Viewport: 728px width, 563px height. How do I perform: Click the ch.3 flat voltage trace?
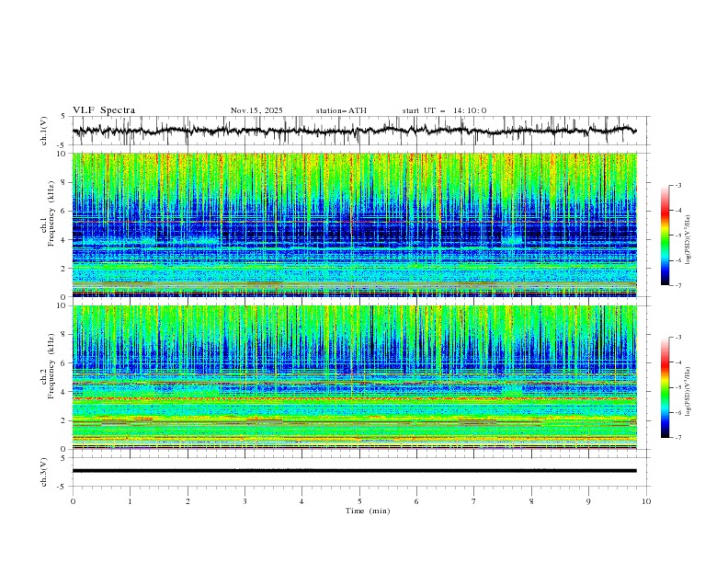point(354,471)
